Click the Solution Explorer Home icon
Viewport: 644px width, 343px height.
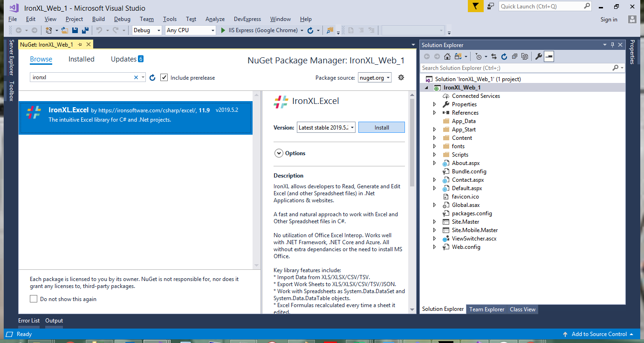click(x=447, y=56)
